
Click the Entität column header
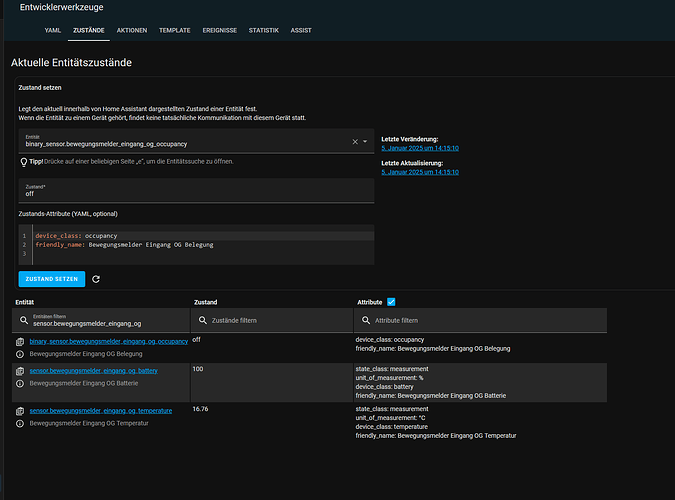25,302
